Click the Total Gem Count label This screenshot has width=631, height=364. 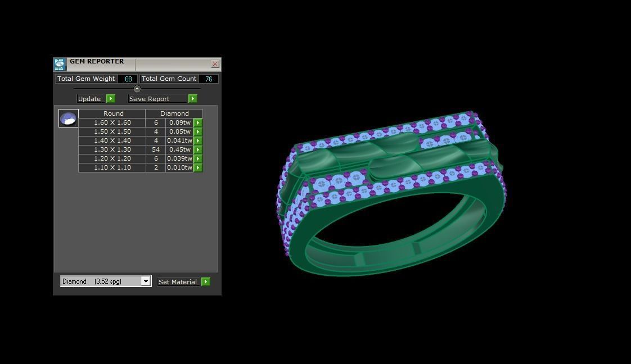tap(169, 79)
